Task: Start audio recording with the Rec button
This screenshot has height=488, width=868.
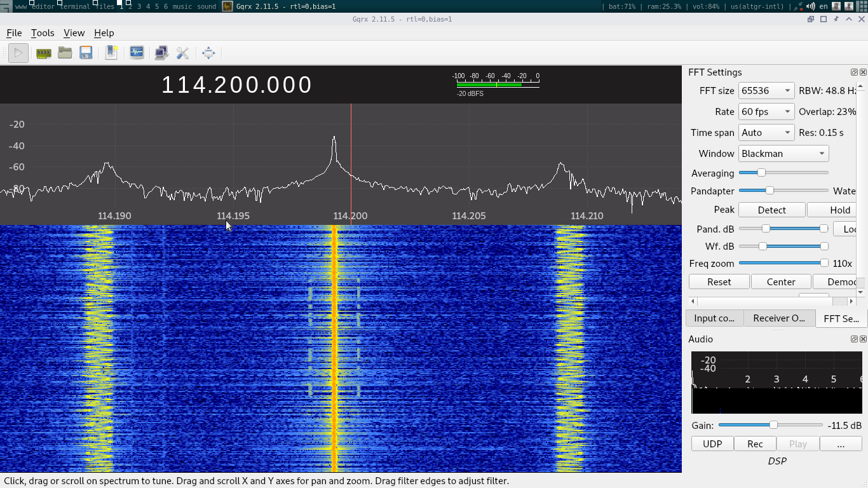Action: [x=755, y=444]
